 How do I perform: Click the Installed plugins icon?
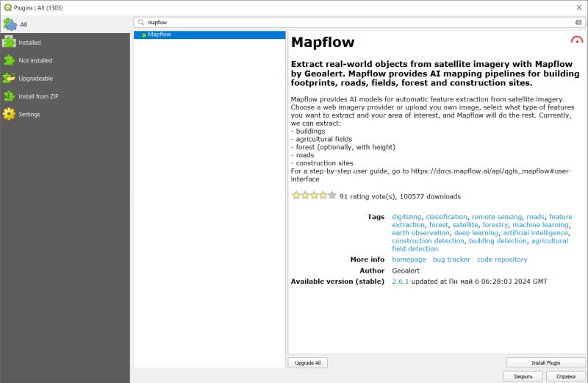coord(9,42)
